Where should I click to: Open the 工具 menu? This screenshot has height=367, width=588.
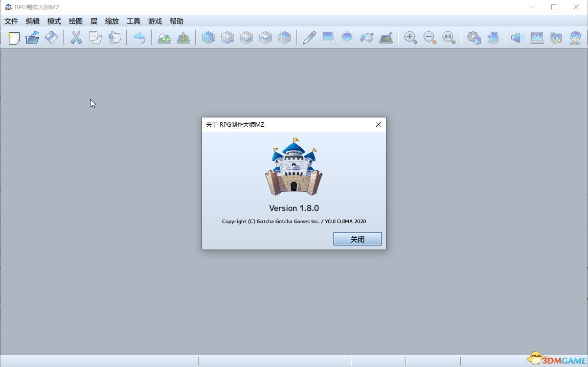[x=134, y=21]
